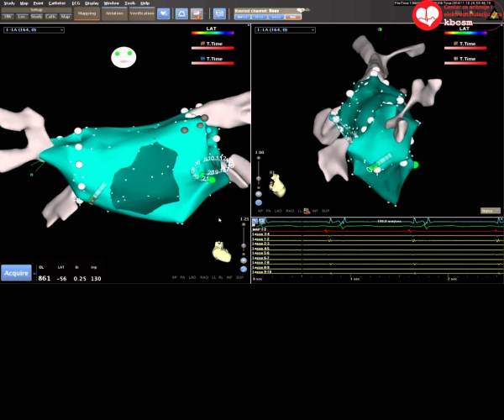Select SUP view in right viewer
Image resolution: width=504 pixels, height=420 pixels.
pos(326,211)
